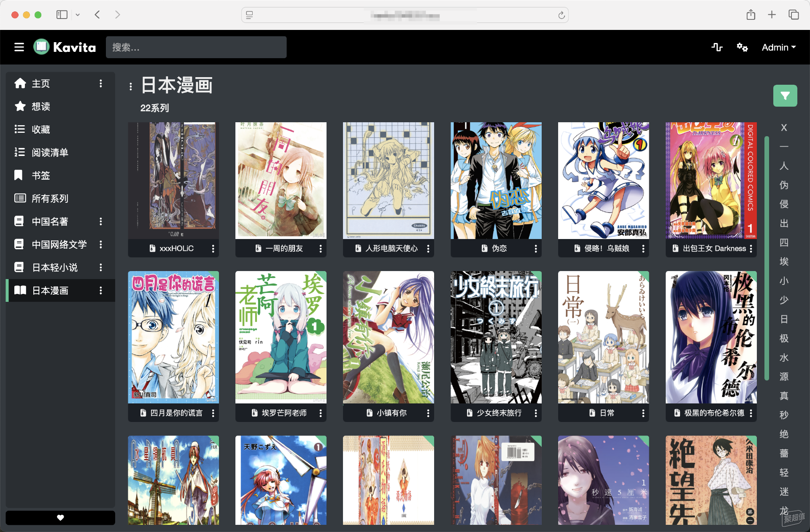Open 想读 want-to-read list
Viewport: 810px width, 532px height.
(41, 106)
